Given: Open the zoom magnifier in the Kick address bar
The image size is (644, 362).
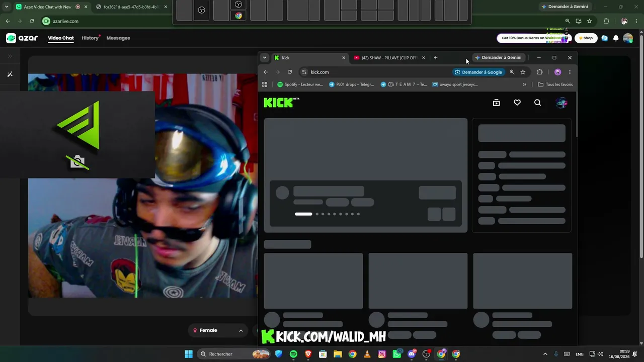Looking at the screenshot, I should coord(512,72).
